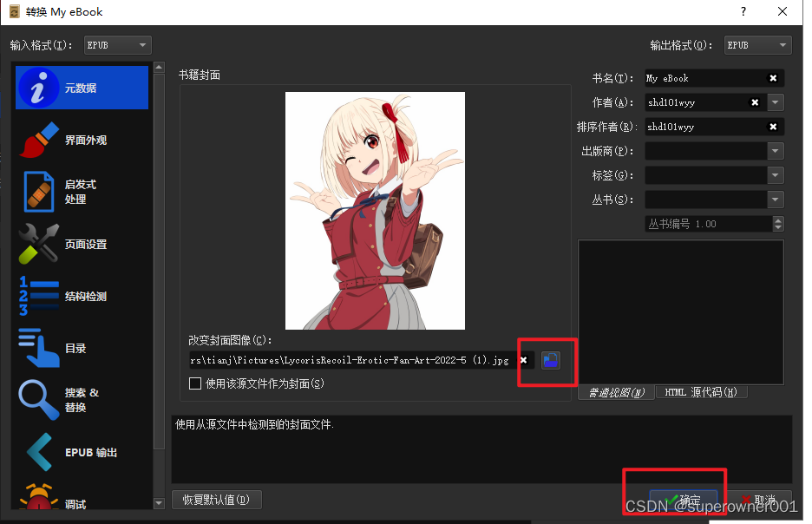Clear the 作者 author field

click(755, 102)
